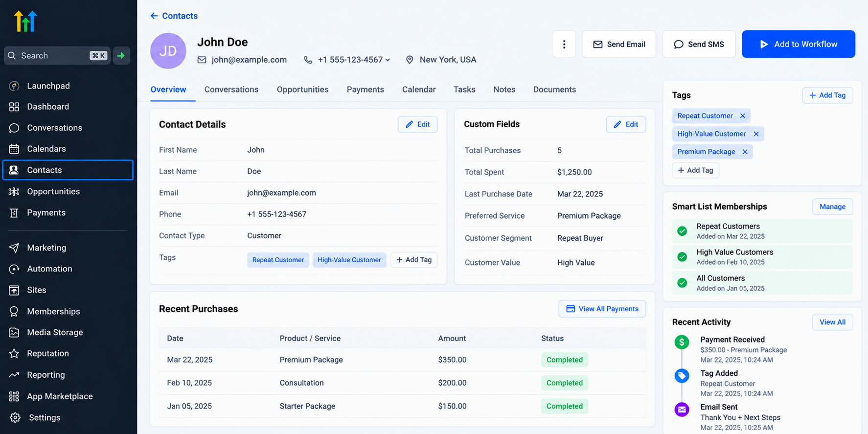Edit the Custom Fields section

pyautogui.click(x=626, y=124)
